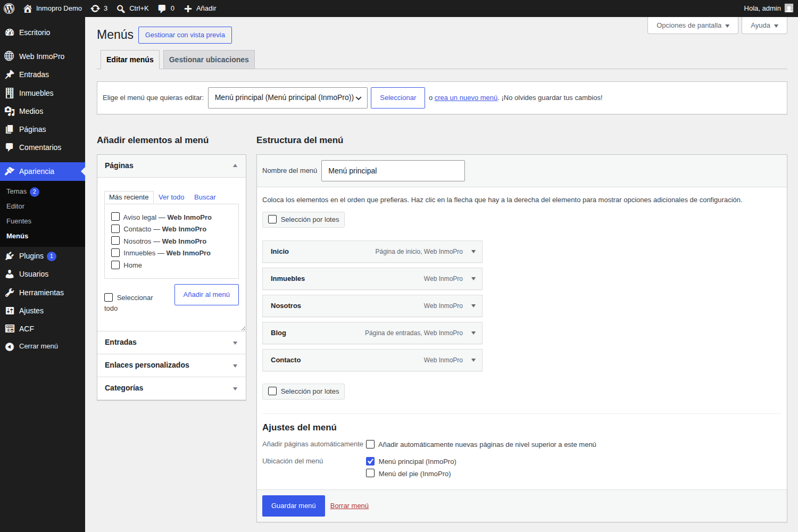The width and height of the screenshot is (798, 532).
Task: Check the Inmuebles page checkbox
Action: point(115,253)
